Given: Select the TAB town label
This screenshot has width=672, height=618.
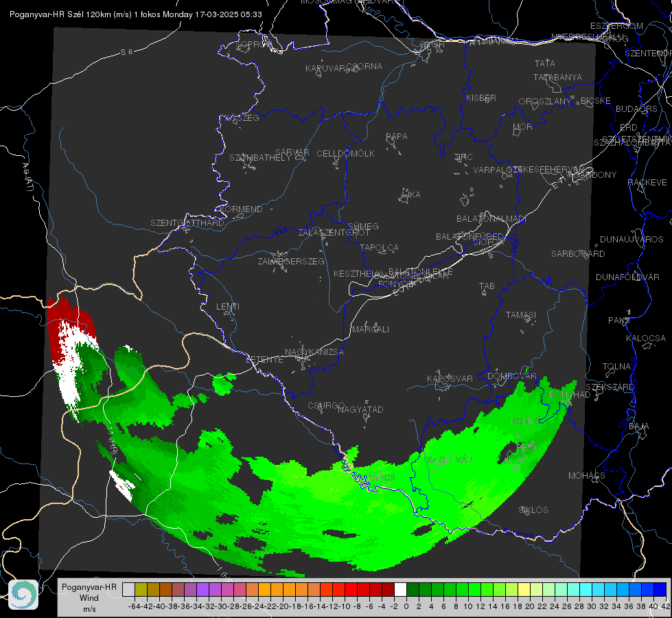Looking at the screenshot, I should tap(487, 286).
